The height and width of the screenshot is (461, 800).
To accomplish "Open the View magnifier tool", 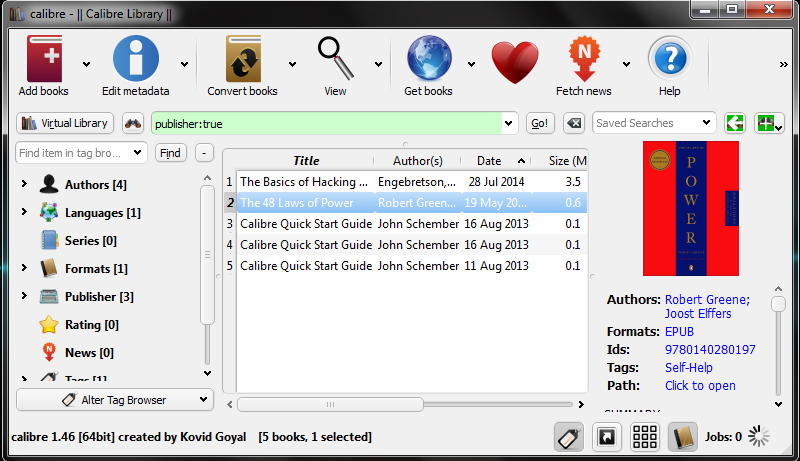I will [x=335, y=59].
